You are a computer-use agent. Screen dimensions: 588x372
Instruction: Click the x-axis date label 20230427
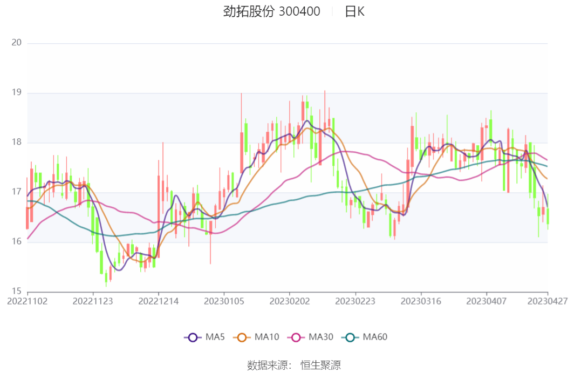[548, 301]
